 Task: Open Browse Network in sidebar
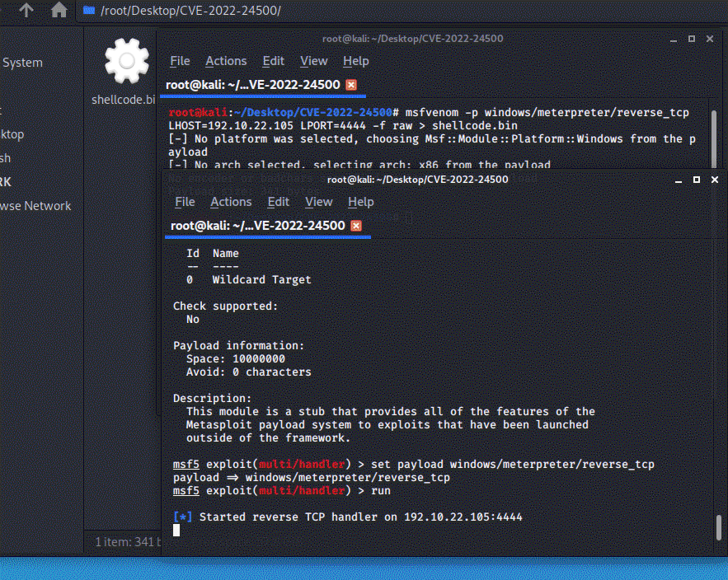(x=35, y=206)
